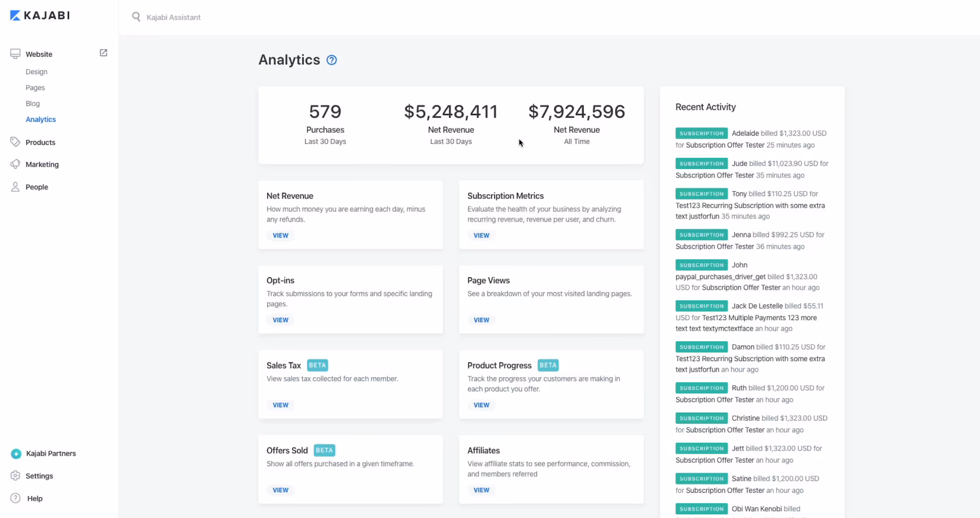980x518 pixels.
Task: Open the Website menu item
Action: (x=39, y=54)
